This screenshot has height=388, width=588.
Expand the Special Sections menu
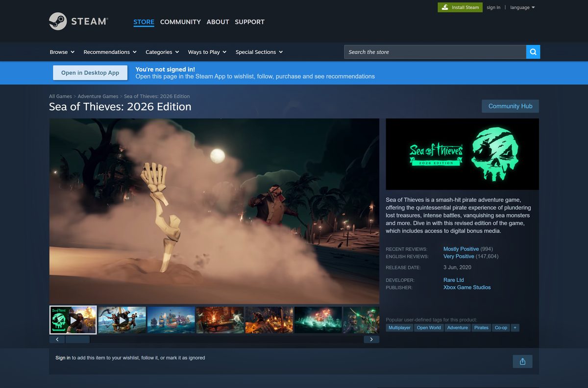259,52
